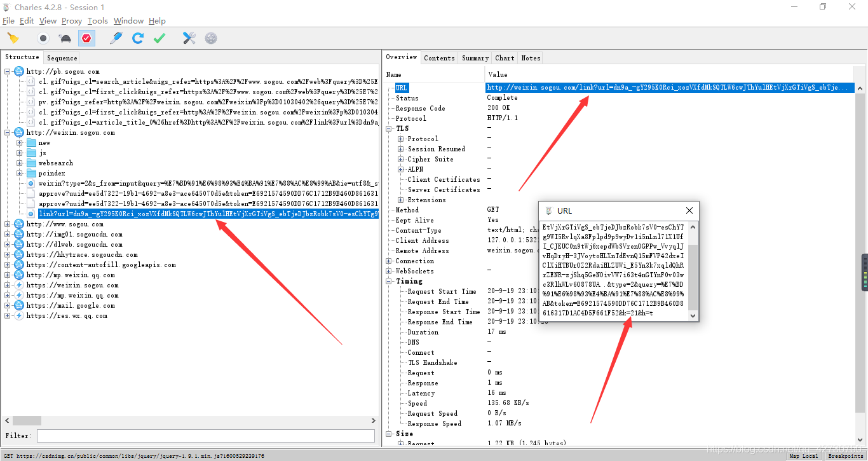Open settings with the gear toolbar icon
The image size is (868, 461).
point(211,38)
